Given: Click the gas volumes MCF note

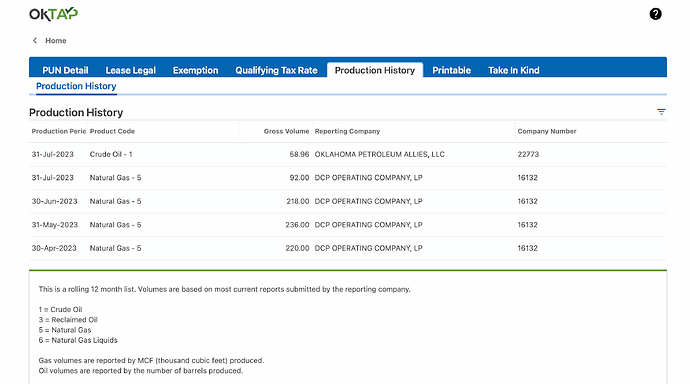Looking at the screenshot, I should [x=151, y=361].
